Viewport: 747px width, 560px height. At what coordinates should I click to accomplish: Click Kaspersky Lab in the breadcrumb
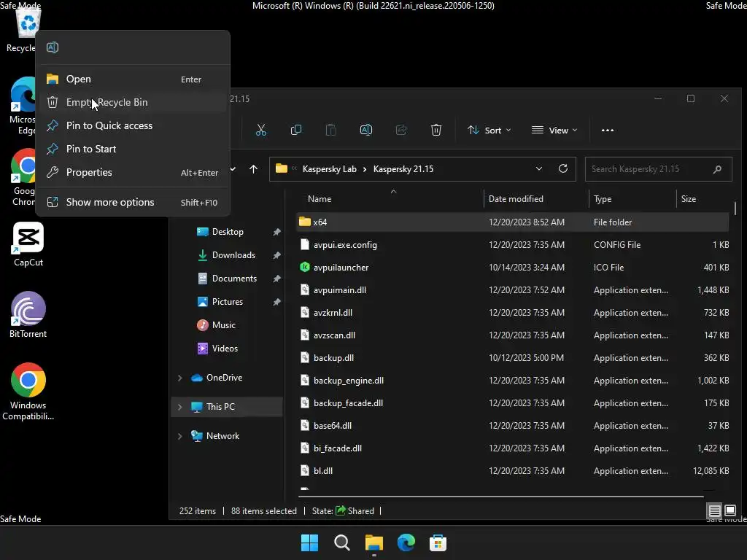330,169
